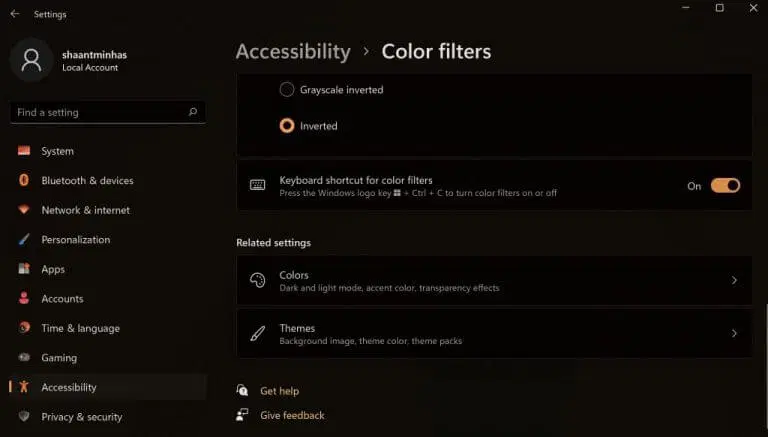Open the Apps settings section
Screen dimensions: 768x437
pyautogui.click(x=53, y=269)
